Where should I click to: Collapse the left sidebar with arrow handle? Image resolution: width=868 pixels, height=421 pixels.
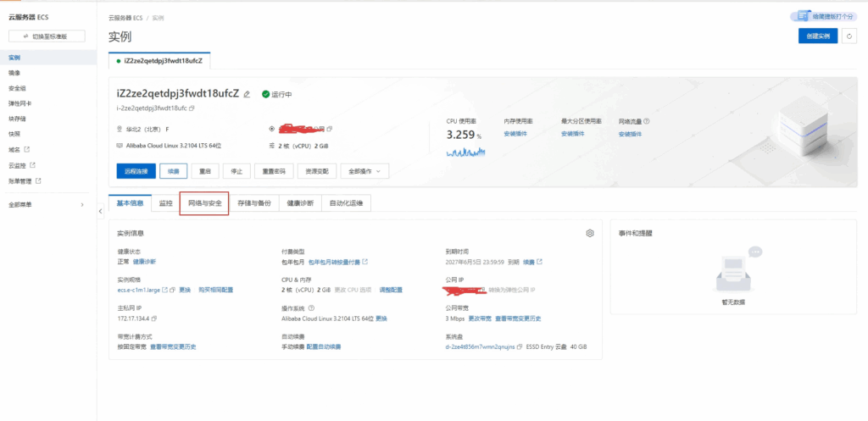click(100, 211)
